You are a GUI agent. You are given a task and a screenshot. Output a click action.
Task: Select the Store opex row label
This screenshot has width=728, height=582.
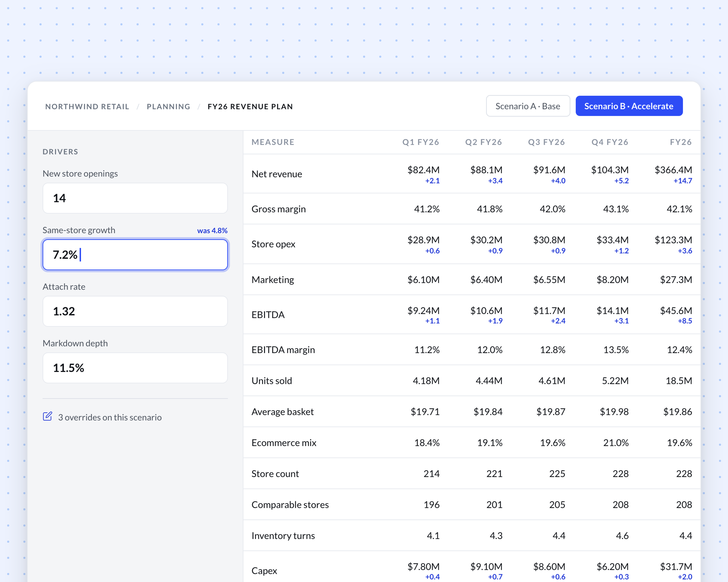pos(274,244)
